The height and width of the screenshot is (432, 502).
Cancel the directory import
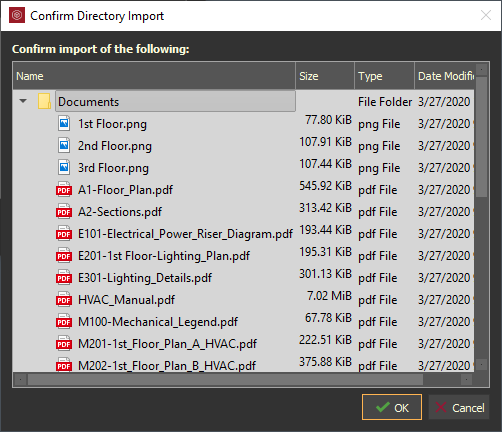click(459, 407)
